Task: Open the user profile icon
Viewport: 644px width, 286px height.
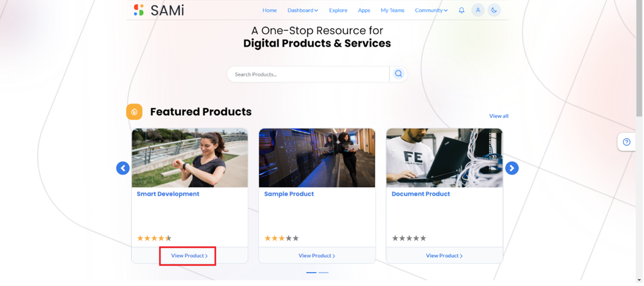Action: pos(478,10)
